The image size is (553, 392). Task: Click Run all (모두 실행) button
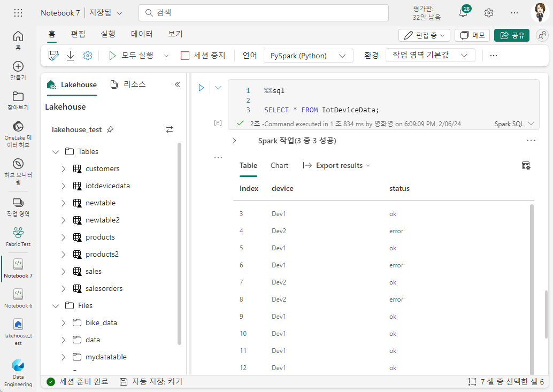131,56
